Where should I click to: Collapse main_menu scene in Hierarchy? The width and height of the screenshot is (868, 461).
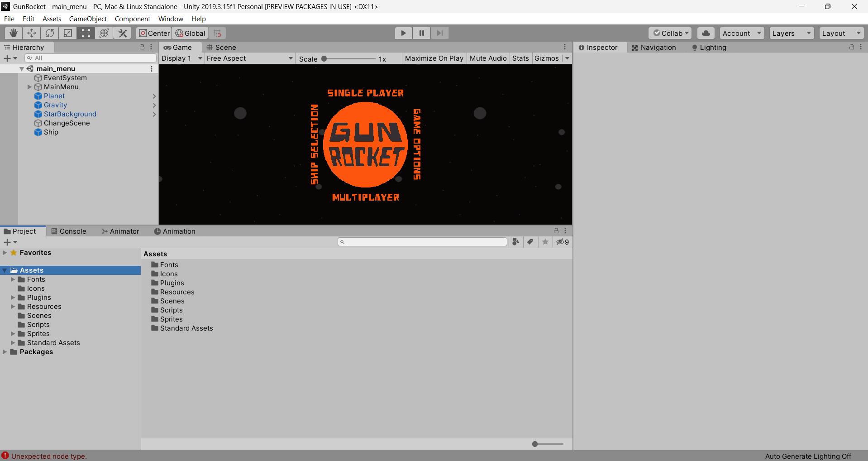click(21, 69)
